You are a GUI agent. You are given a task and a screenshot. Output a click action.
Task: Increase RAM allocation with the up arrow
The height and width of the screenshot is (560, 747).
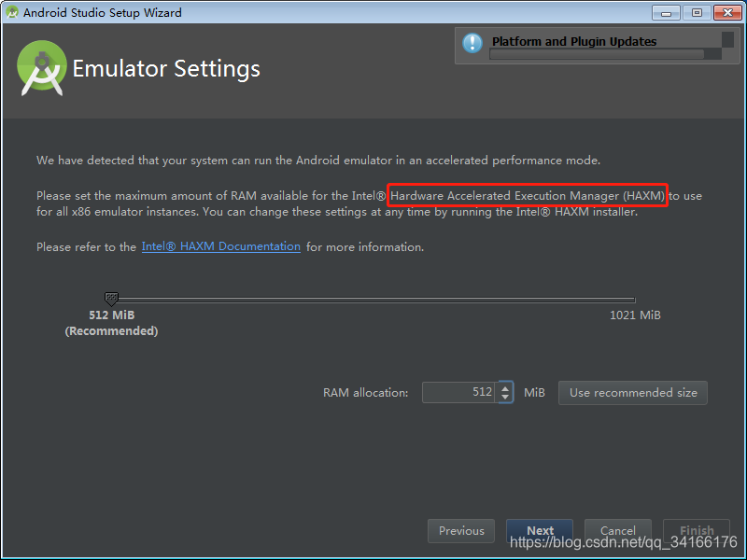[505, 387]
